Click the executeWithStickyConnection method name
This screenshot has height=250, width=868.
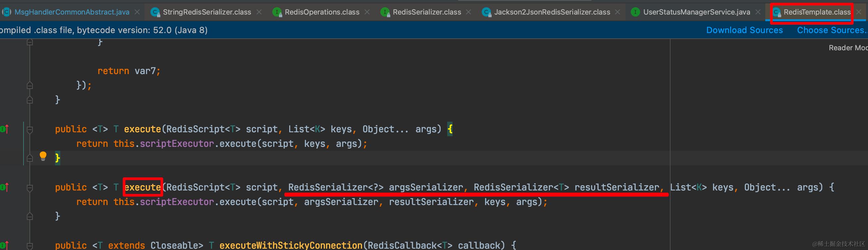click(291, 245)
